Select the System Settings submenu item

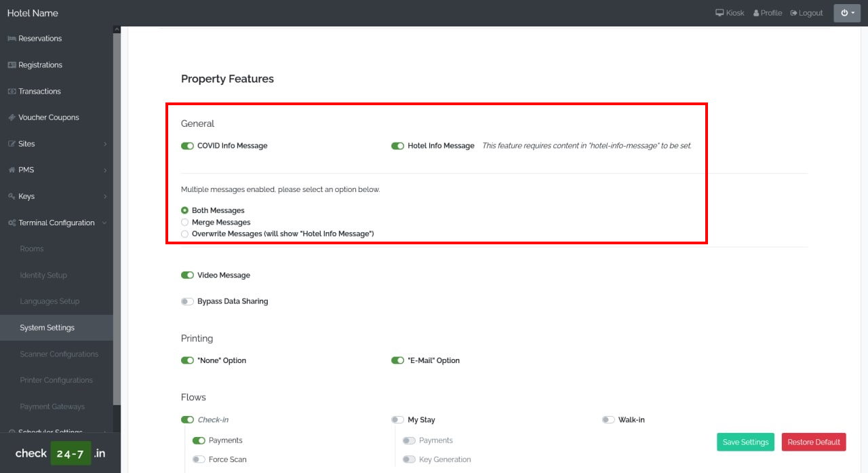[x=56, y=328]
